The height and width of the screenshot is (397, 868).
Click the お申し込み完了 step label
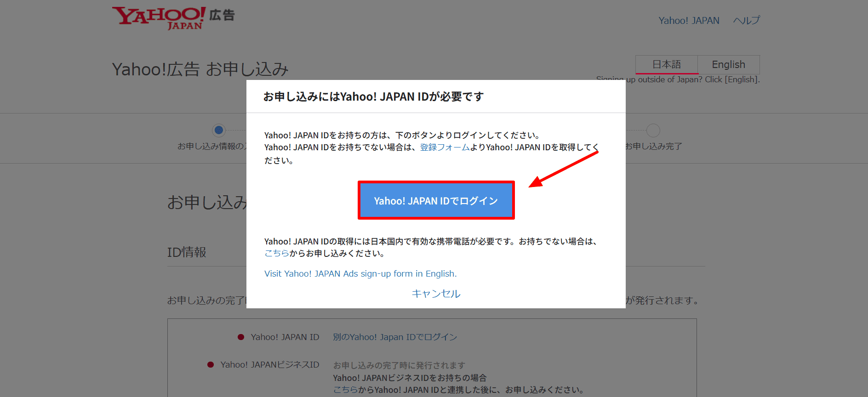click(x=654, y=146)
